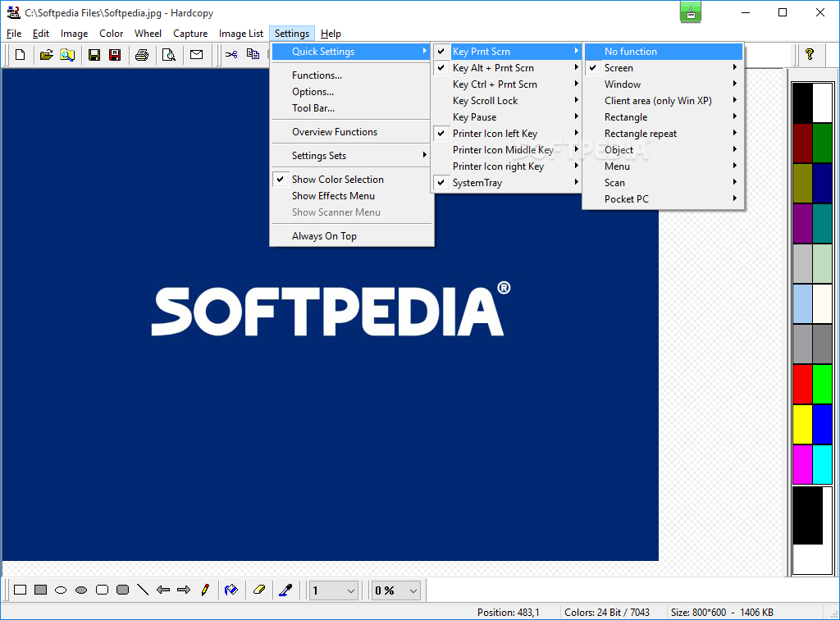Create a new blank image
The image size is (840, 620).
tap(20, 55)
